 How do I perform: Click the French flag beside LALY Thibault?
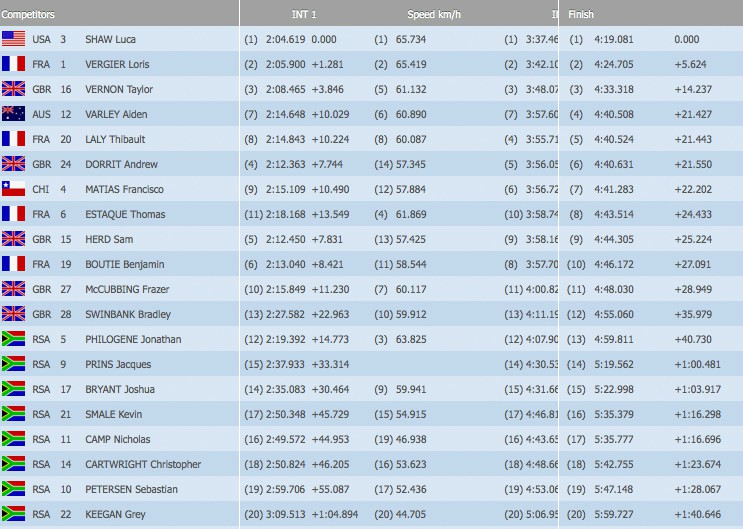tap(14, 139)
